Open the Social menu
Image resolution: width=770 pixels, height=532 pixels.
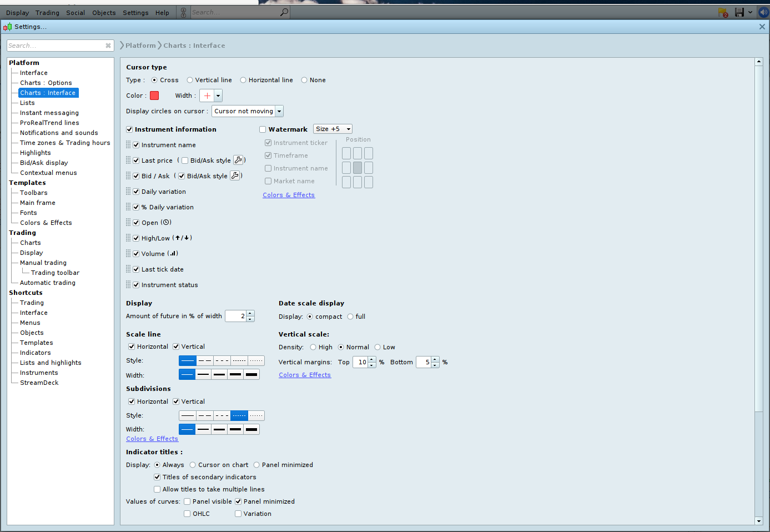pos(76,13)
